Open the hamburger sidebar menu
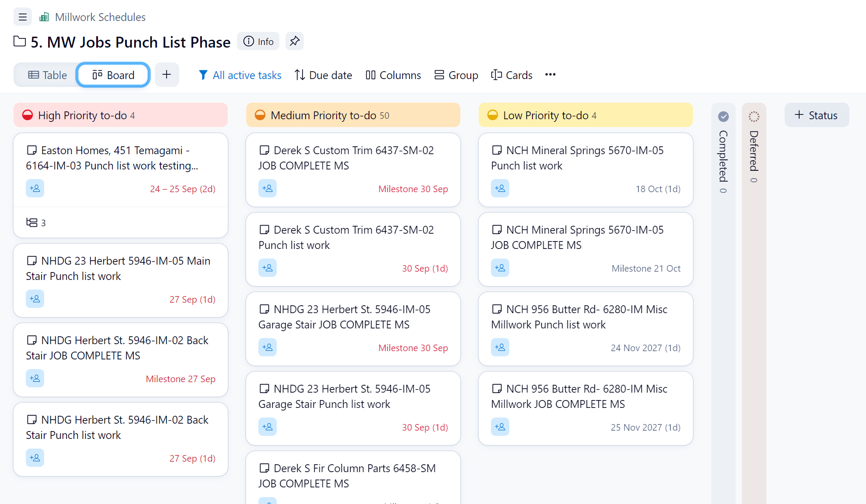The image size is (866, 504). pyautogui.click(x=23, y=17)
